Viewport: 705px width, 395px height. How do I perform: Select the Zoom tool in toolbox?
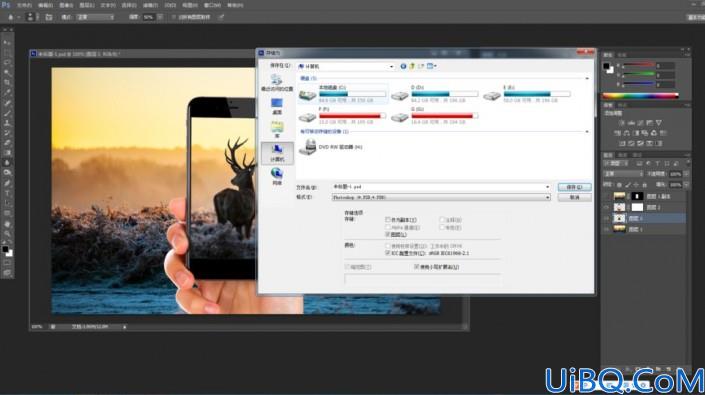pos(7,234)
